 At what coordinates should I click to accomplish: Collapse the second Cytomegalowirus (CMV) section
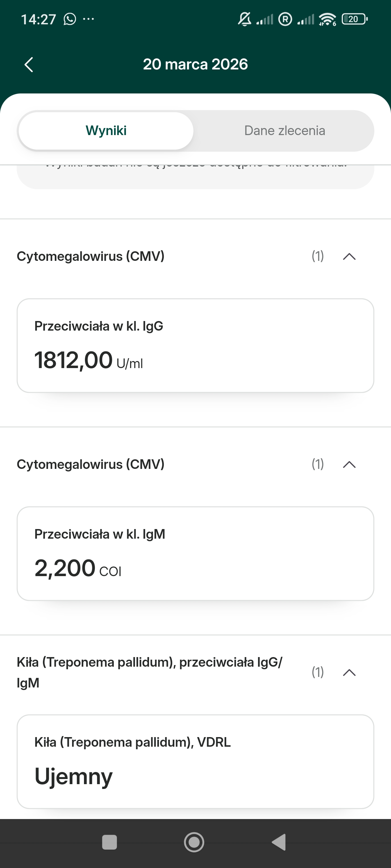point(349,465)
